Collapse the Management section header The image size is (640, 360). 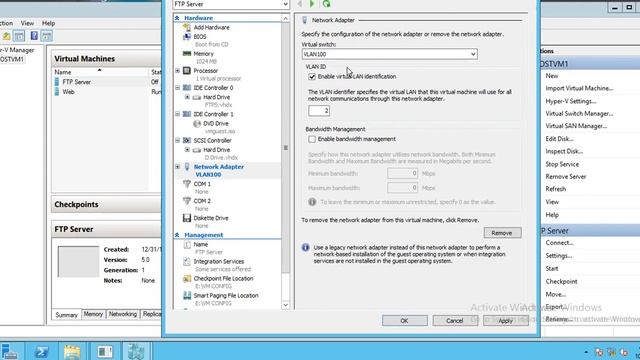coord(177,235)
